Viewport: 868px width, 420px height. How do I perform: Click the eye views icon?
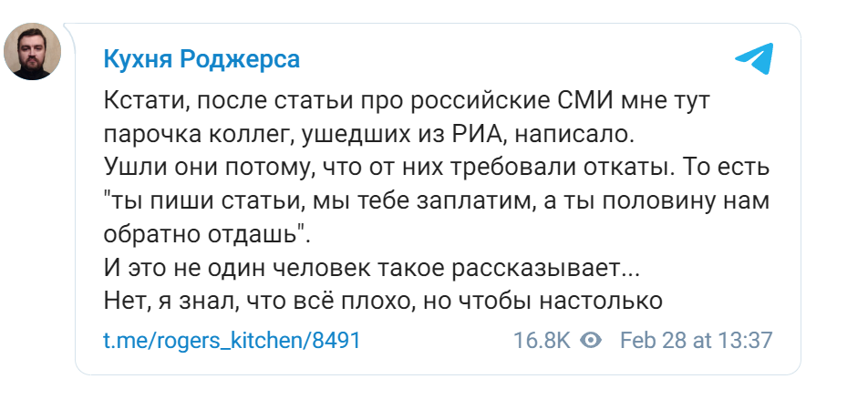click(x=591, y=341)
